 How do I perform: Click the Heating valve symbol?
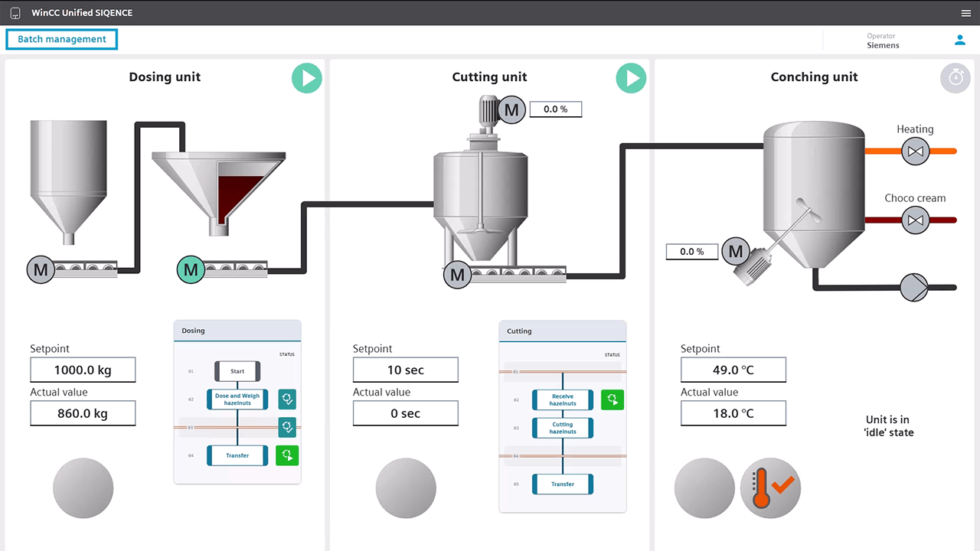pyautogui.click(x=914, y=152)
